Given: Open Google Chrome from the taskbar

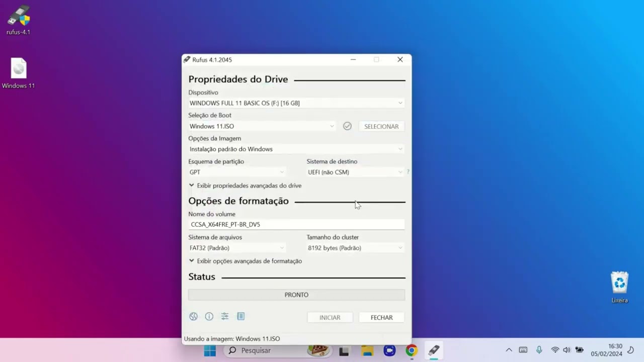Looking at the screenshot, I should [x=412, y=350].
